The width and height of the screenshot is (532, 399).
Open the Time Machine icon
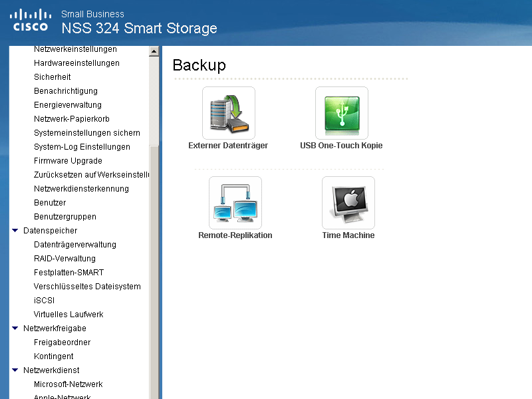348,203
